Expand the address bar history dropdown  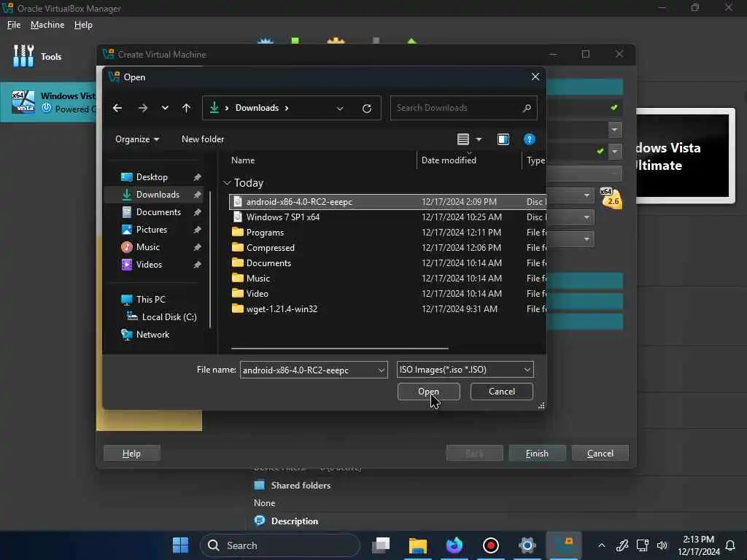coord(340,109)
